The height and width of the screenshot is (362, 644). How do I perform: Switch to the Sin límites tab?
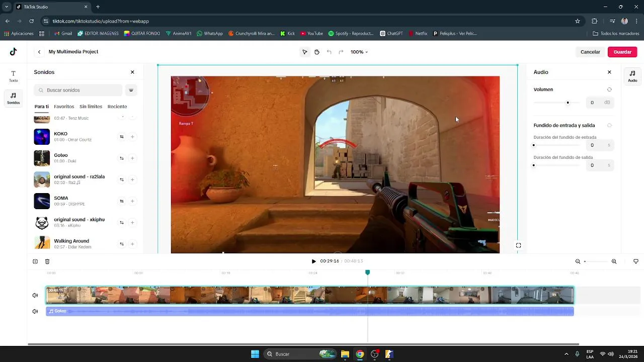tap(91, 107)
